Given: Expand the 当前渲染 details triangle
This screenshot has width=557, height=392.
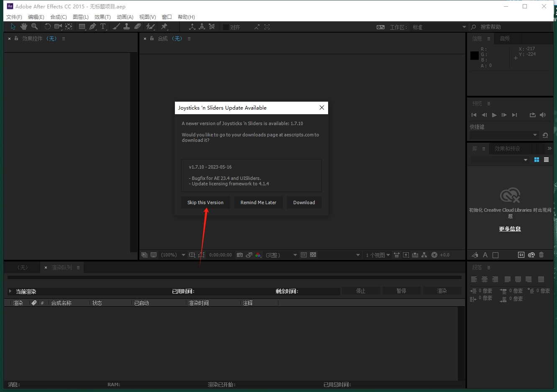Looking at the screenshot, I should [10, 291].
